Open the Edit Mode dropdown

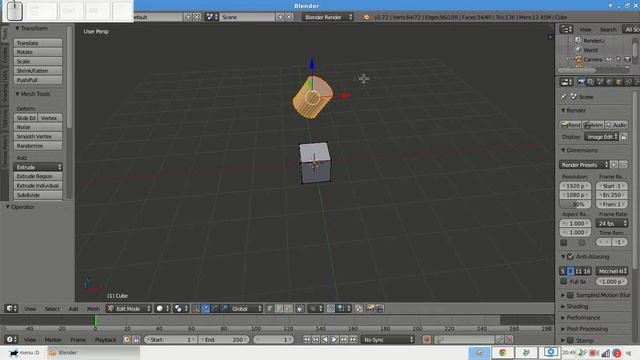(x=129, y=309)
